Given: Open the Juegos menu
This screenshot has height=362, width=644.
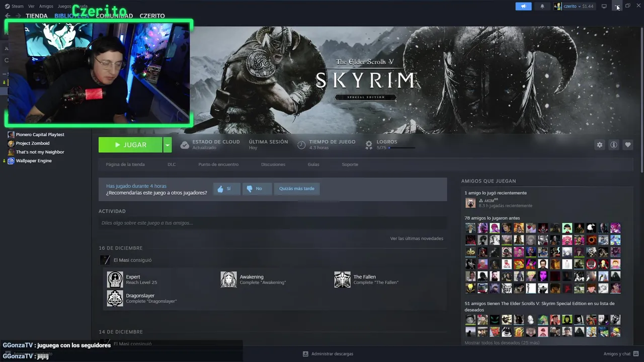Looking at the screenshot, I should pyautogui.click(x=64, y=6).
